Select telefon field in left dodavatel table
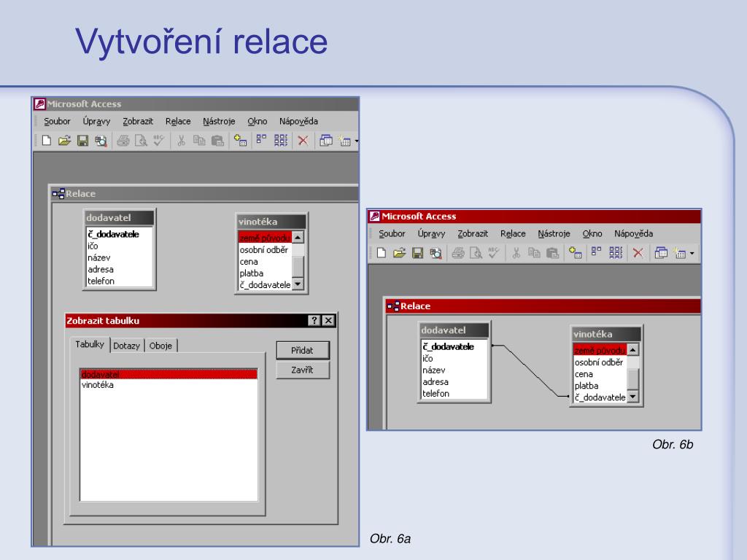 tap(119, 281)
